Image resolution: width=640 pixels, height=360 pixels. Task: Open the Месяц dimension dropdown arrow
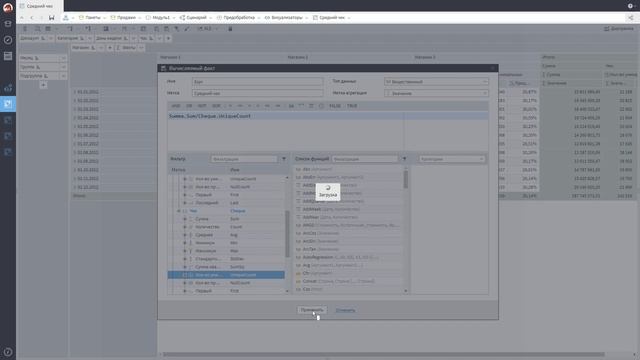coord(63,58)
